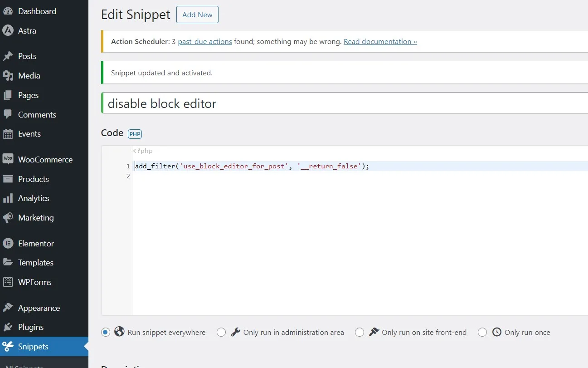This screenshot has height=368, width=588.
Task: Select Only run on site front-end radio
Action: click(x=360, y=332)
